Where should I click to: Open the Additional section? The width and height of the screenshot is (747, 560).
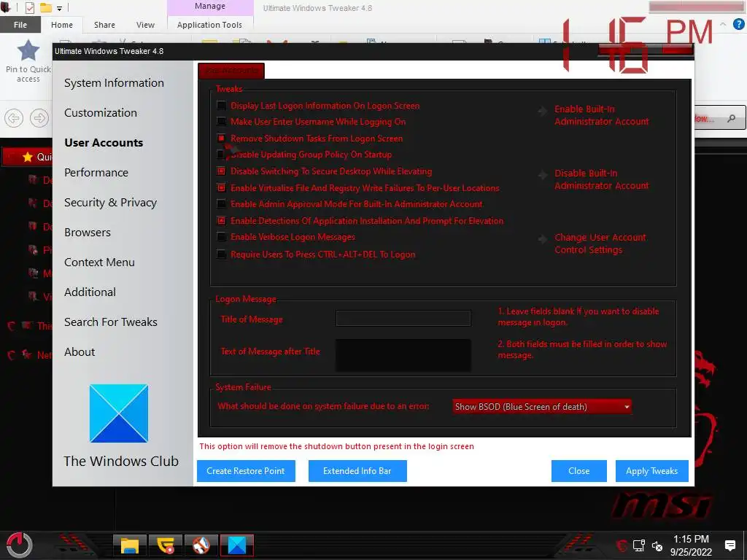90,292
